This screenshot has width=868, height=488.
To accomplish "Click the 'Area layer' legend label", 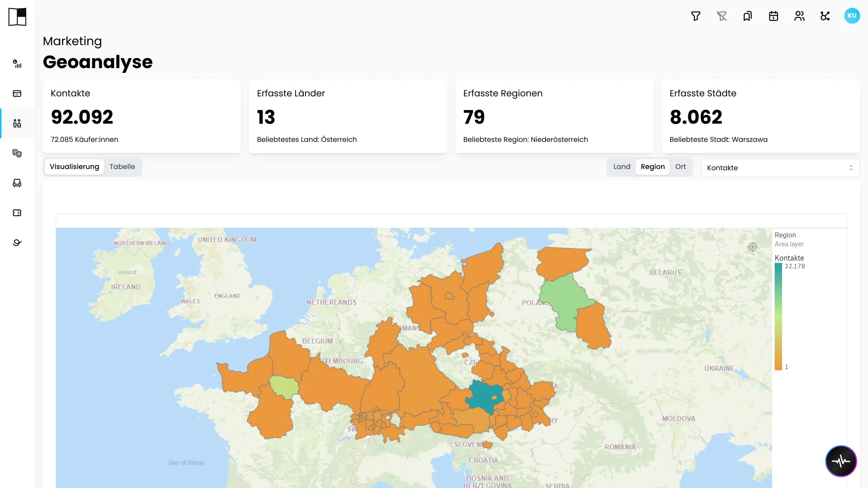I will point(789,244).
